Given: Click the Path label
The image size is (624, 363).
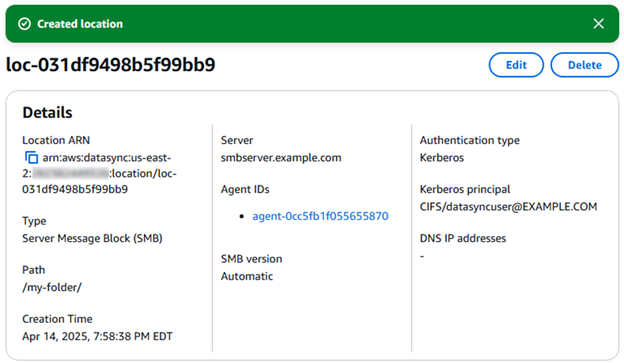Looking at the screenshot, I should point(34,270).
